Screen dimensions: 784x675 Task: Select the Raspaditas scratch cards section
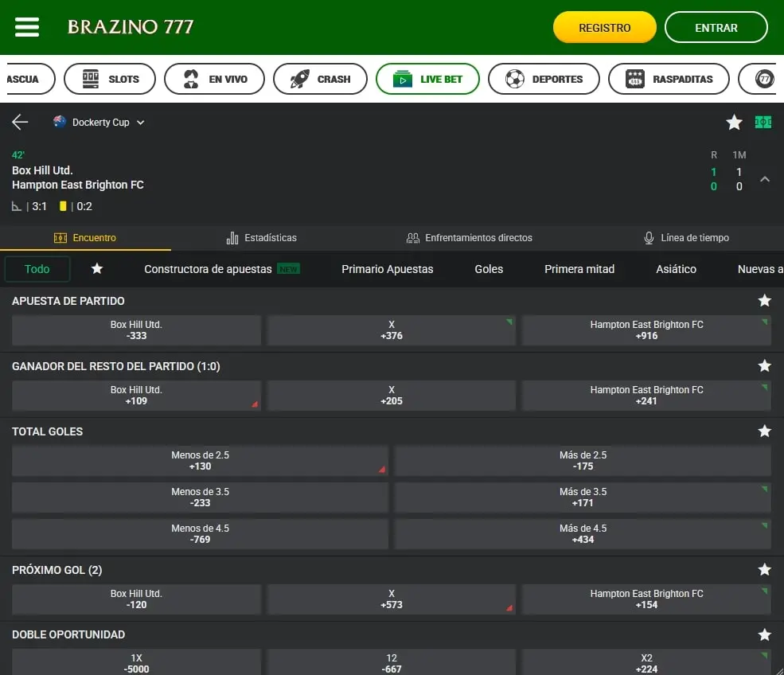669,79
